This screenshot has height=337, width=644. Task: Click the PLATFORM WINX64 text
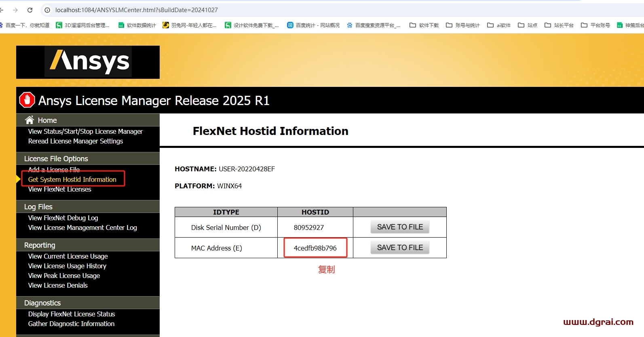point(208,186)
